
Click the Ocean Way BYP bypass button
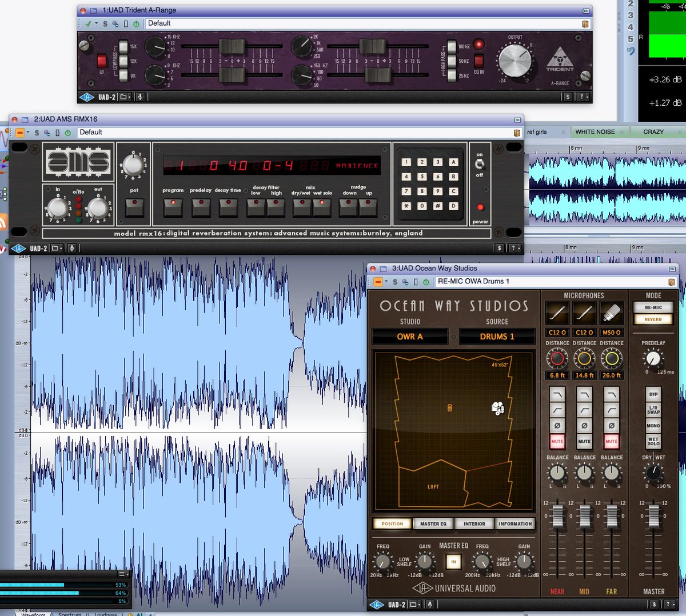pos(653,394)
